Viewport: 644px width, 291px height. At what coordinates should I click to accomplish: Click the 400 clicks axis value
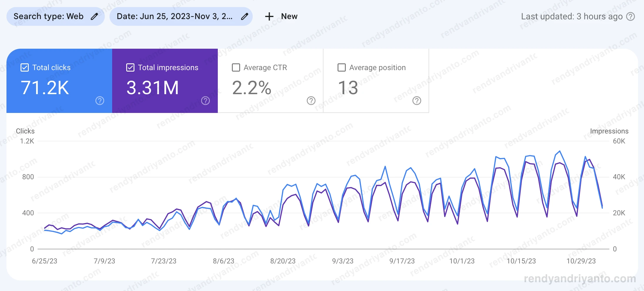(x=28, y=213)
